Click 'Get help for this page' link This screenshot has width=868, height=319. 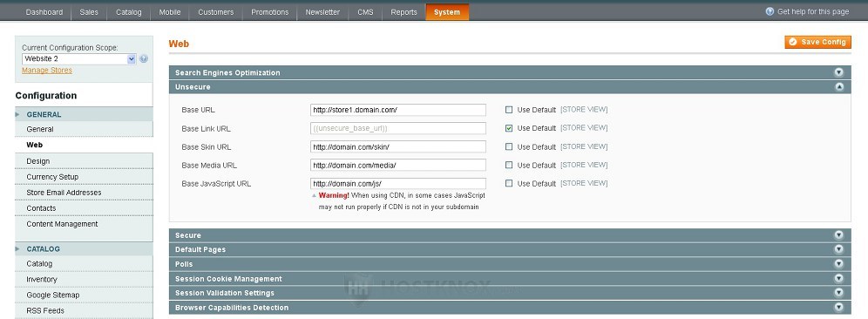[812, 11]
